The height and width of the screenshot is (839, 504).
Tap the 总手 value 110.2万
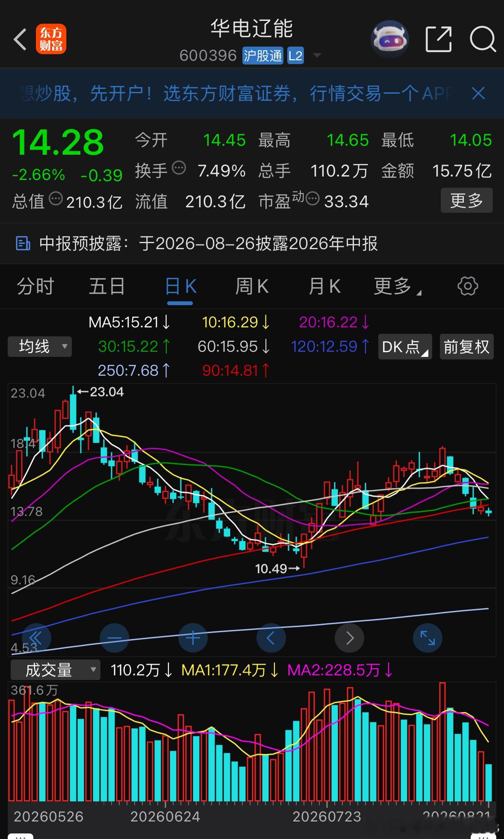[x=339, y=171]
